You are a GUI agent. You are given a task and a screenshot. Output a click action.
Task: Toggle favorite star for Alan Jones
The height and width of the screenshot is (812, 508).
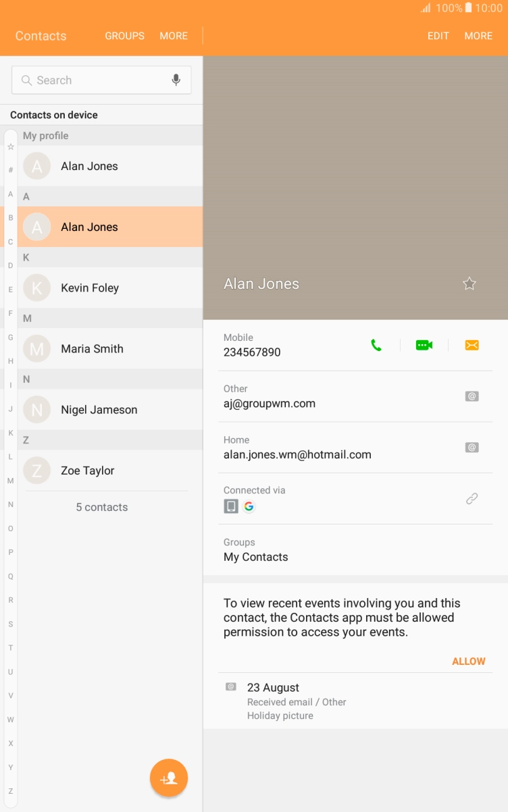tap(469, 284)
